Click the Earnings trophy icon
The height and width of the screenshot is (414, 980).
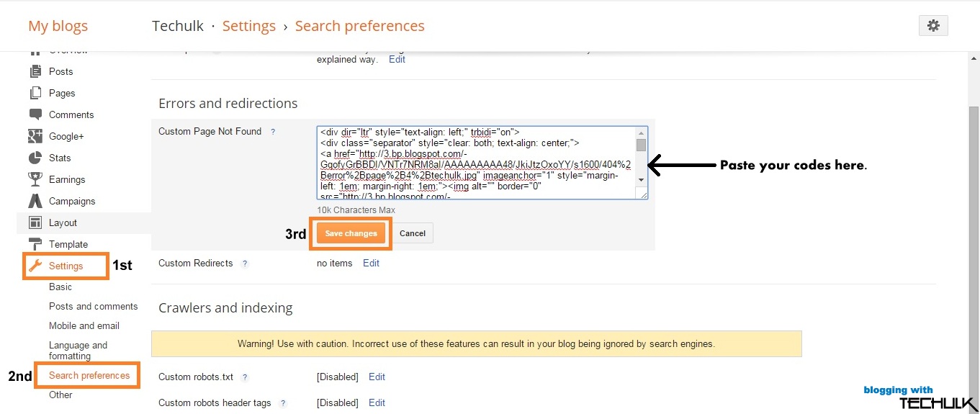coord(35,179)
